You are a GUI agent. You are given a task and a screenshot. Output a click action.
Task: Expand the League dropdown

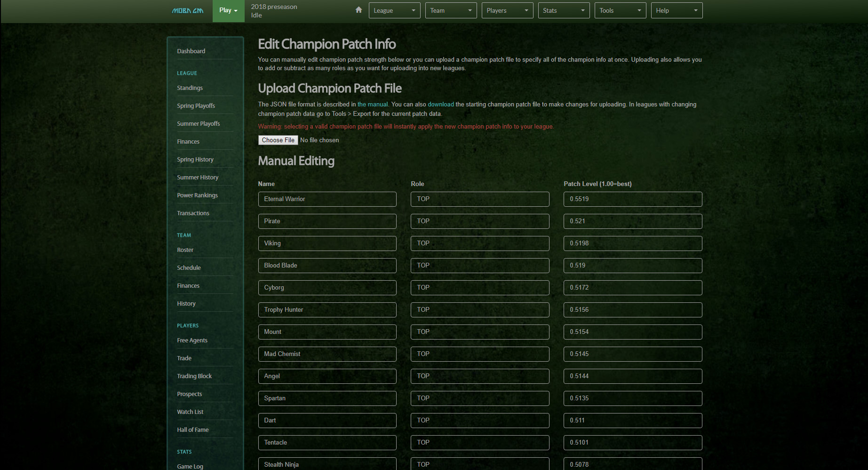click(394, 10)
